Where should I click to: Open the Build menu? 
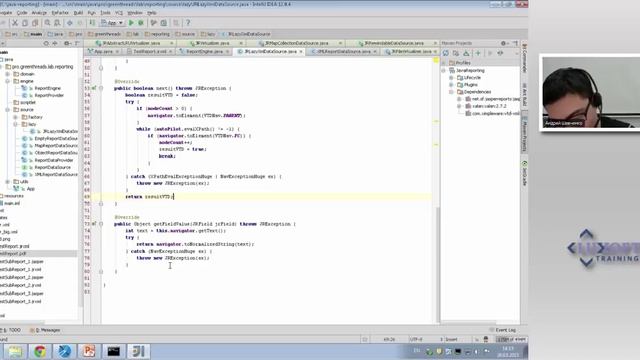78,13
